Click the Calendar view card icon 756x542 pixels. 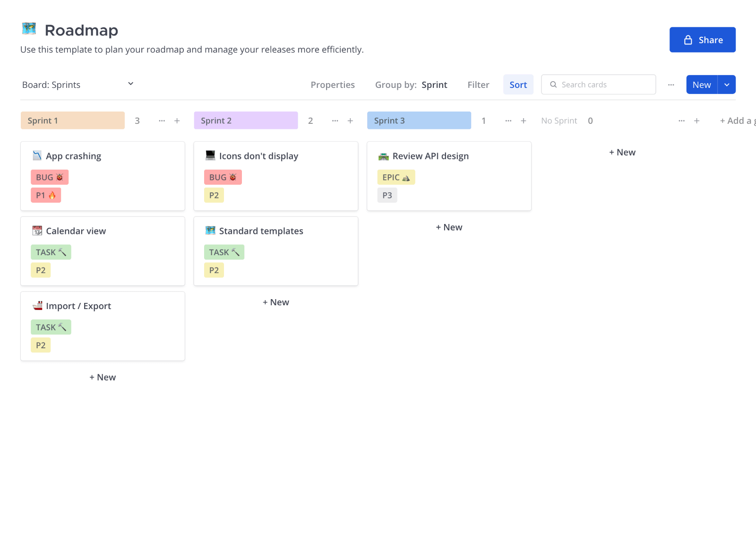coord(37,231)
